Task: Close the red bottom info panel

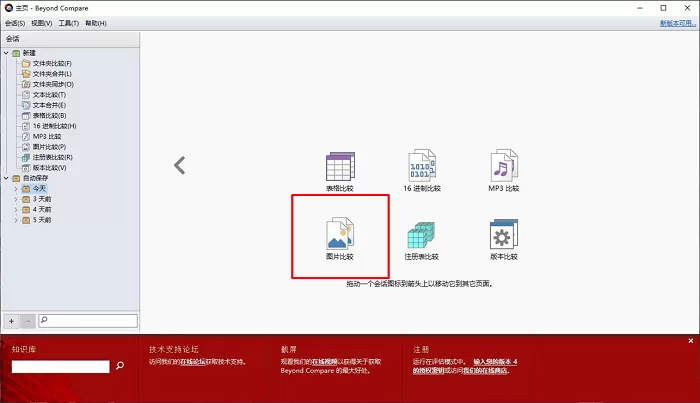Action: pyautogui.click(x=691, y=341)
